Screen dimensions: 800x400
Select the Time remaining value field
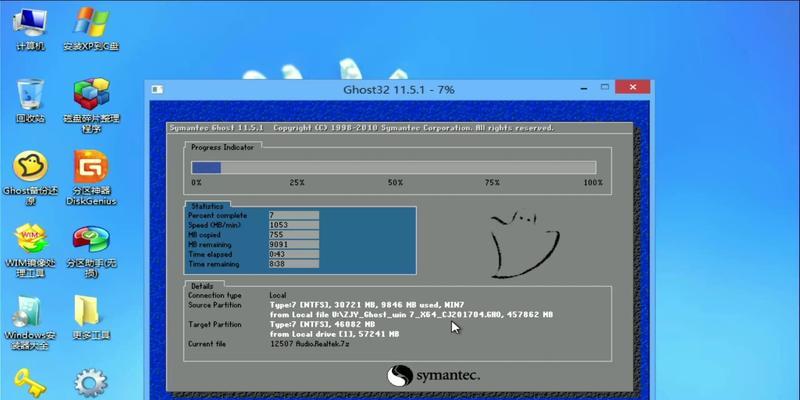pos(292,264)
